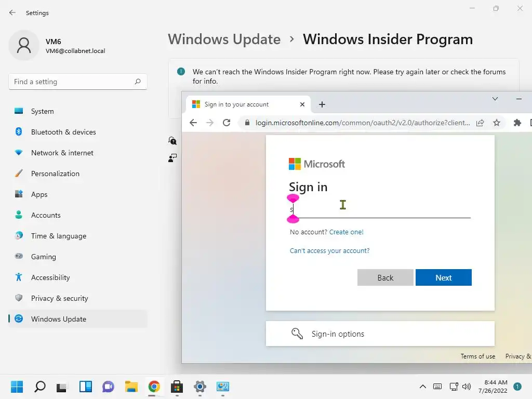Open the browser tab search dropdown
This screenshot has height=399, width=532.
(x=495, y=99)
